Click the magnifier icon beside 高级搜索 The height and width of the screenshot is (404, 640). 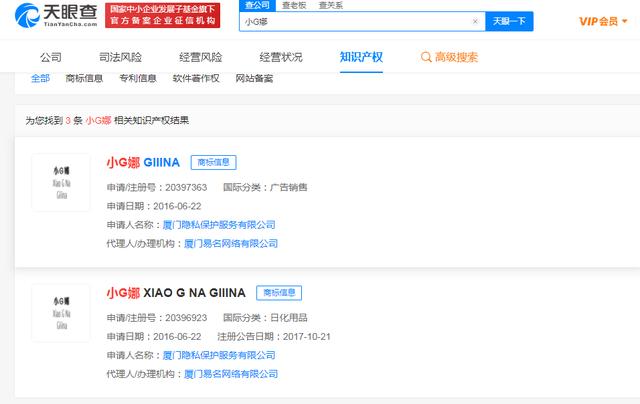[426, 57]
